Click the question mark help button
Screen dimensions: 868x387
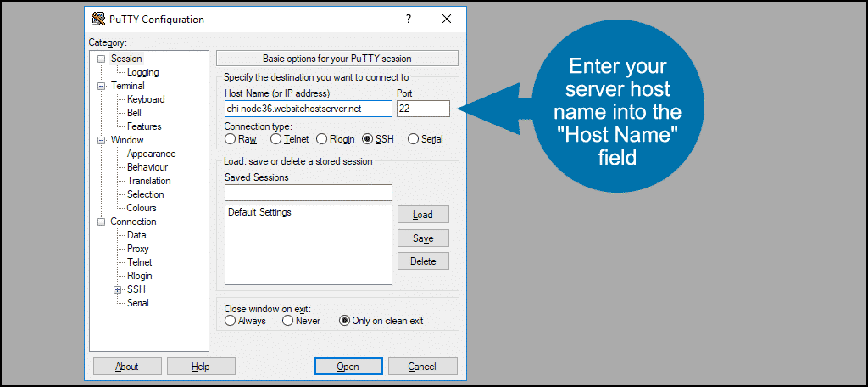409,19
